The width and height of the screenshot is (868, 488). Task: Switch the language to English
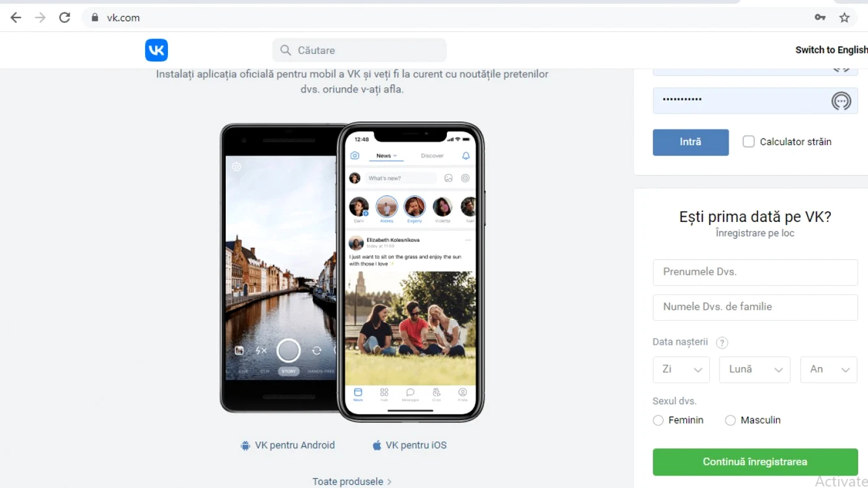coord(832,50)
